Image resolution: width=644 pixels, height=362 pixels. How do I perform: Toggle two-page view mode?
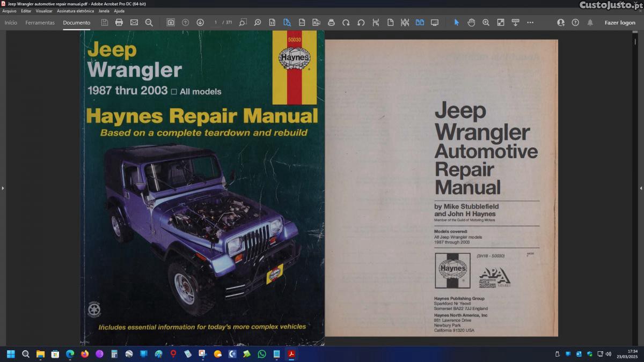[420, 23]
